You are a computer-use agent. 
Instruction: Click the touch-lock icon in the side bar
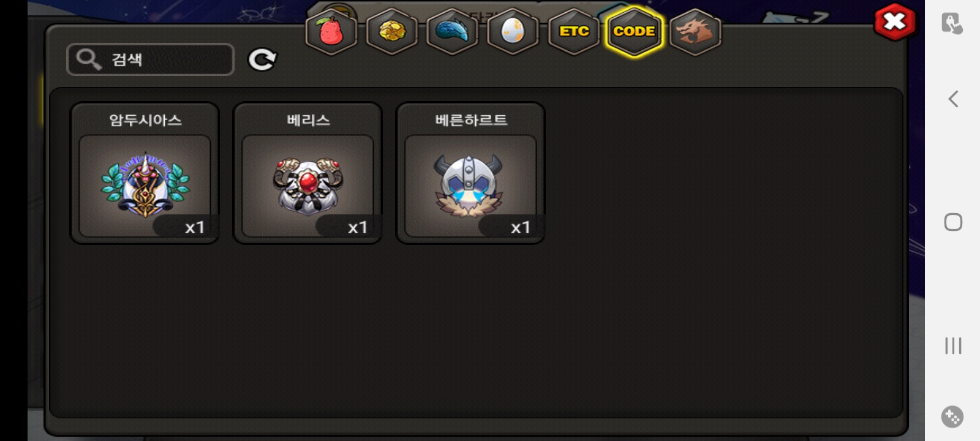tap(952, 23)
